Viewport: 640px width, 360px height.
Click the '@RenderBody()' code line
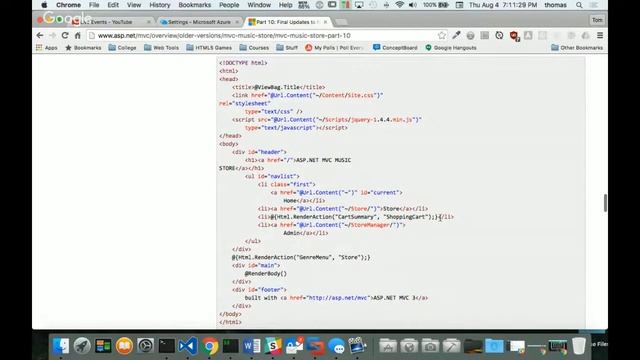point(266,273)
